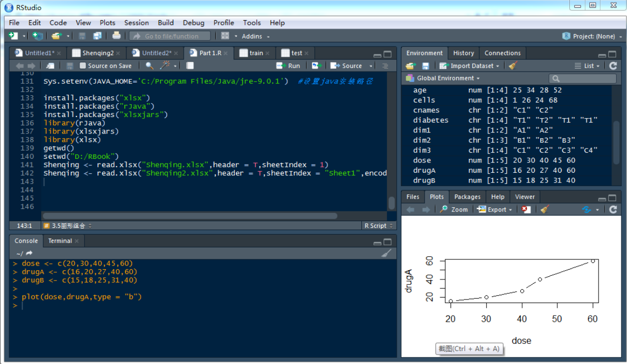The height and width of the screenshot is (364, 627).
Task: Open Source button options arrow
Action: point(371,66)
